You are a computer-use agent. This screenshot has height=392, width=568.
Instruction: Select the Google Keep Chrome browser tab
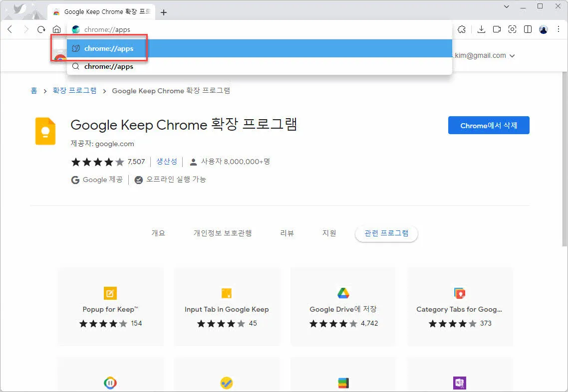[101, 12]
